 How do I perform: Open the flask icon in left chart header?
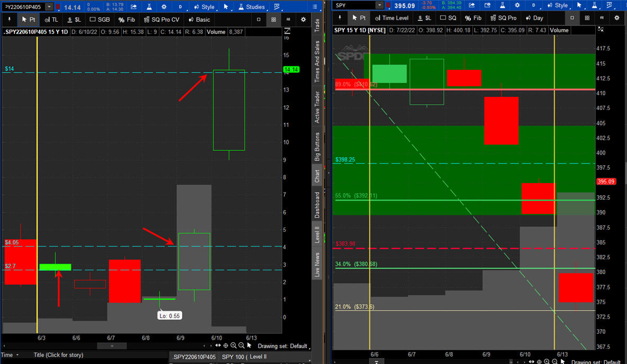[149, 7]
